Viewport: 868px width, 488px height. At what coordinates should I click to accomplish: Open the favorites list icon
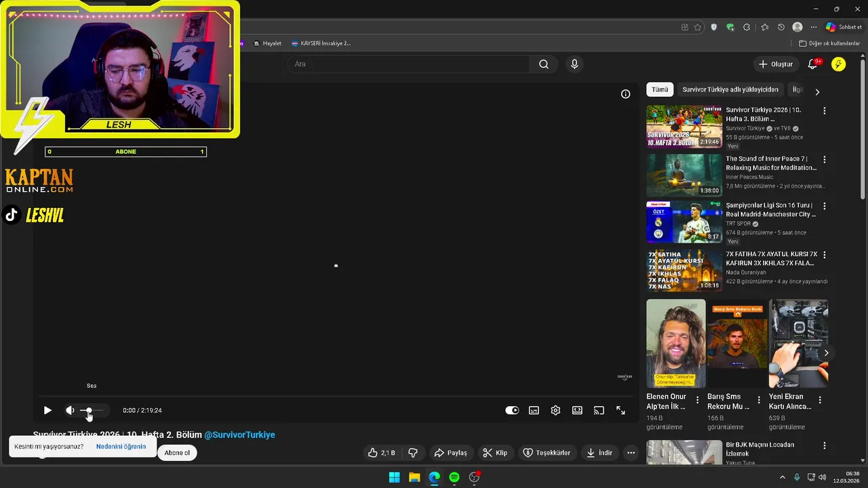point(765,27)
